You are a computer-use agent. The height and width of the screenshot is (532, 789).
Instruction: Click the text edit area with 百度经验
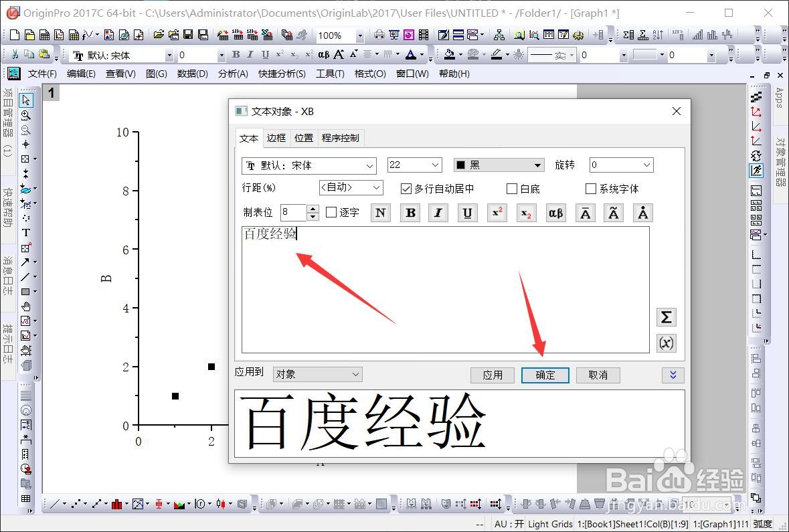tap(446, 290)
